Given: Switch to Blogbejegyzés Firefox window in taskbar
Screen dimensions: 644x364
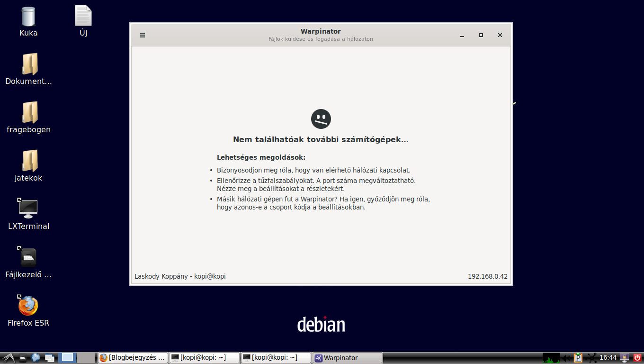Looking at the screenshot, I should point(133,358).
